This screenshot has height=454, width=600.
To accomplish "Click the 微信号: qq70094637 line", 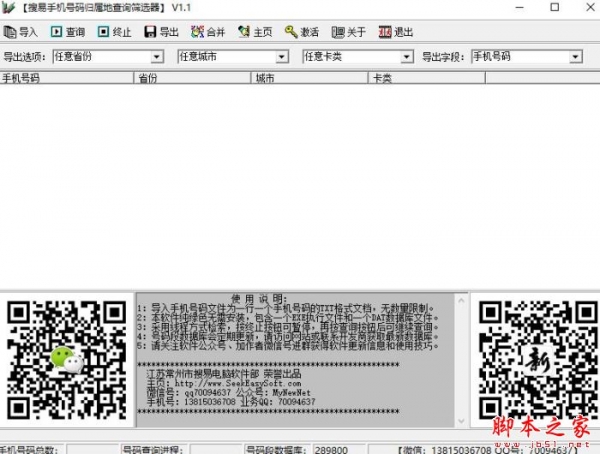I will click(189, 393).
